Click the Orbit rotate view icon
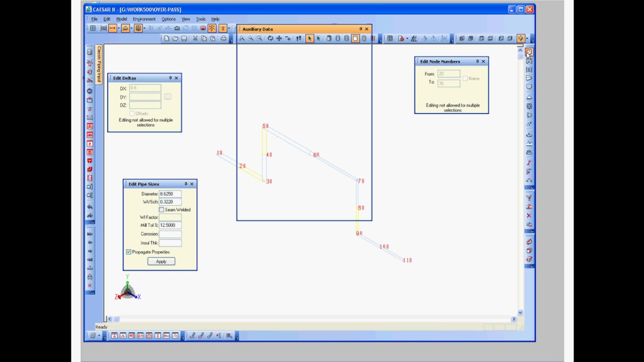 tap(270, 39)
